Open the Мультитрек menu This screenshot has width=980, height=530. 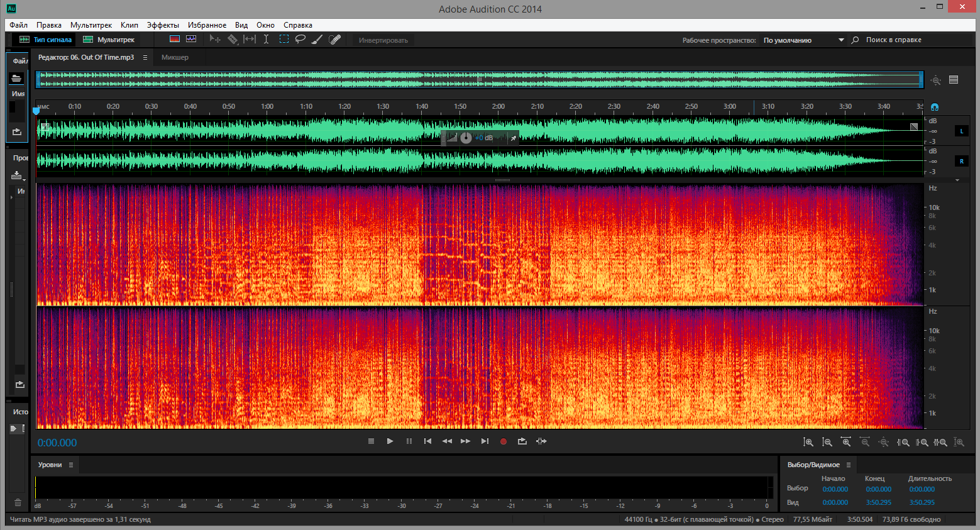(91, 25)
